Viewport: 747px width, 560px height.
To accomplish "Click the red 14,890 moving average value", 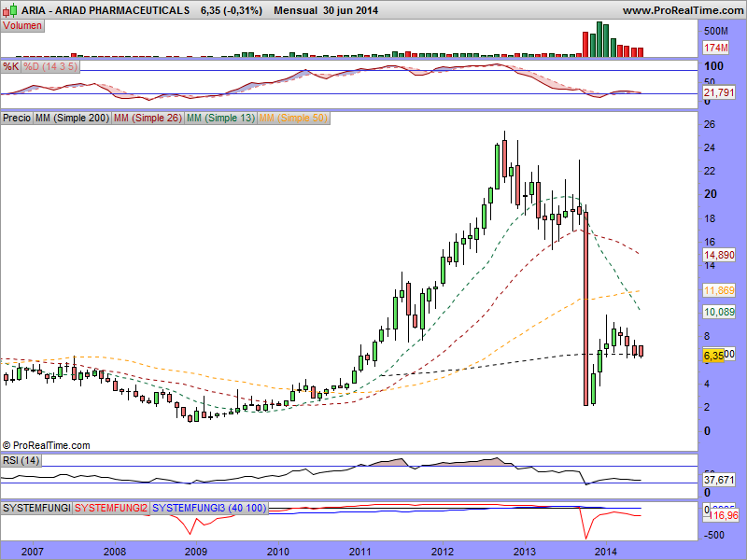I will tap(719, 255).
